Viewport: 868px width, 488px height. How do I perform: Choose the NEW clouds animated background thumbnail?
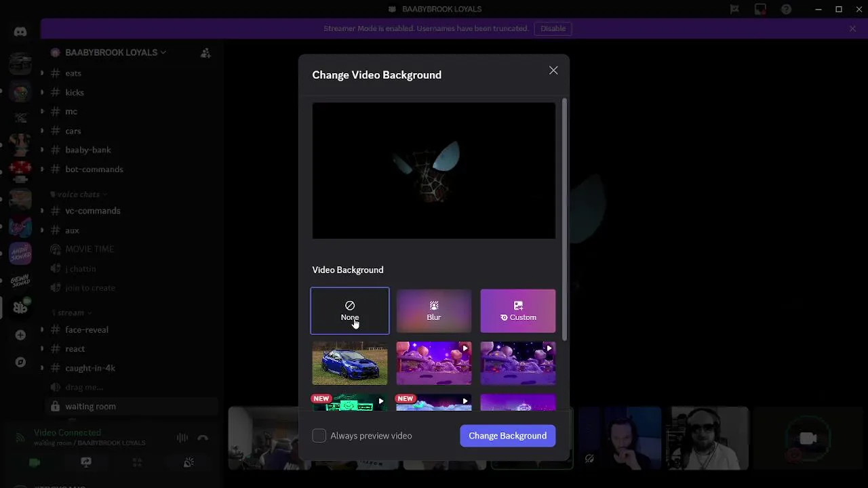tap(434, 402)
